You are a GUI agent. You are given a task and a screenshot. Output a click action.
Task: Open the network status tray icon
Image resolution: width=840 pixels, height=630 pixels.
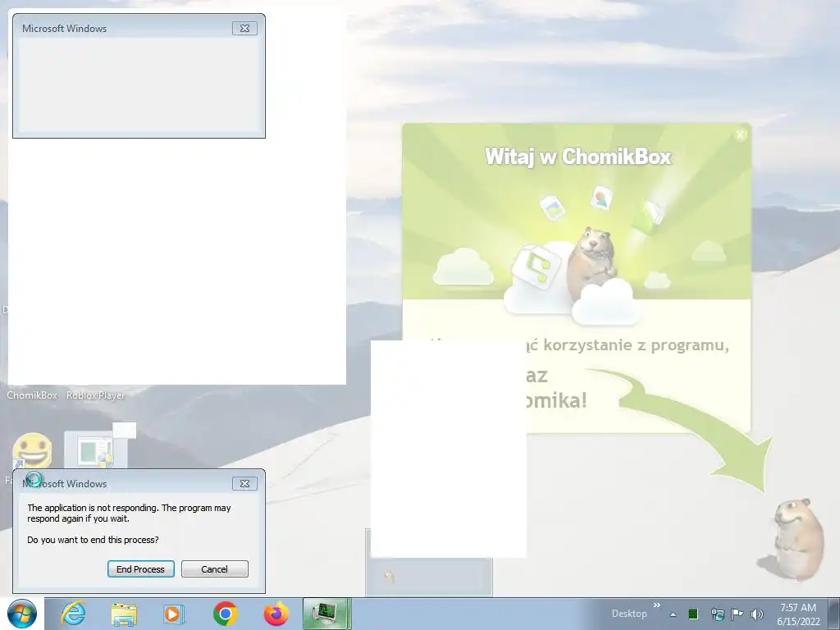[717, 614]
